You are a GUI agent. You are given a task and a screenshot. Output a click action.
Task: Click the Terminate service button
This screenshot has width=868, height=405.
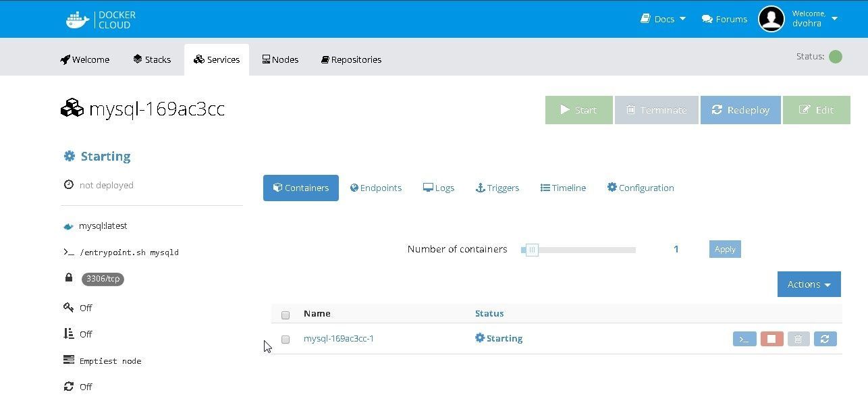click(x=656, y=110)
